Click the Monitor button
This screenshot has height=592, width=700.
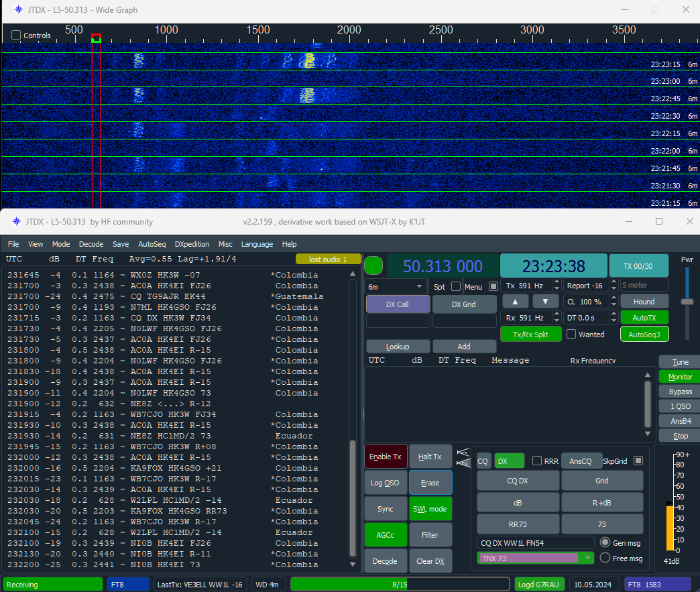click(x=680, y=377)
